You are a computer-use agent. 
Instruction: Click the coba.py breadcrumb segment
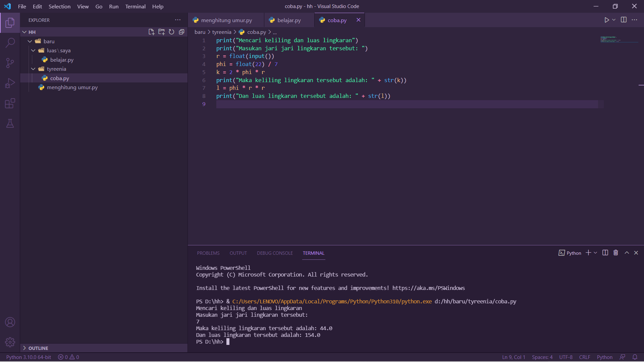point(253,32)
